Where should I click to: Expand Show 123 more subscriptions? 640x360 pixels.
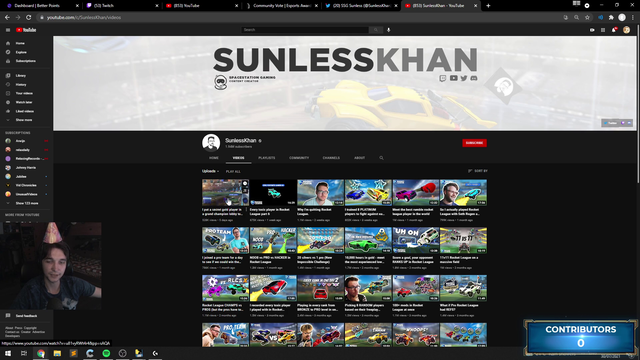tap(27, 203)
